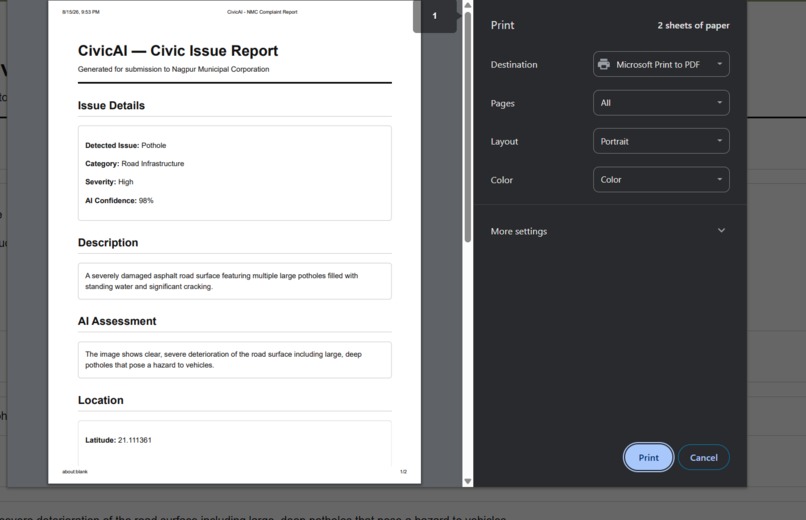Click the AI Assessment section heading

pyautogui.click(x=117, y=321)
